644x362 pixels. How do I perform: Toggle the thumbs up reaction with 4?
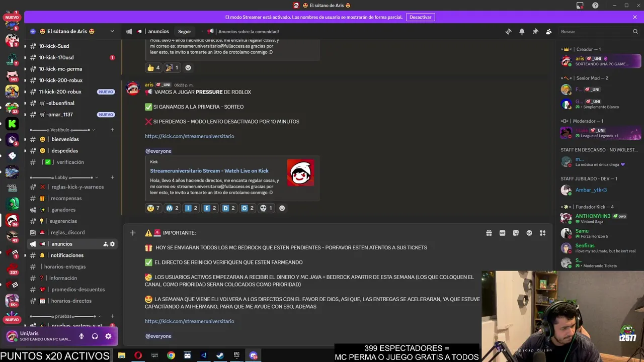(153, 67)
